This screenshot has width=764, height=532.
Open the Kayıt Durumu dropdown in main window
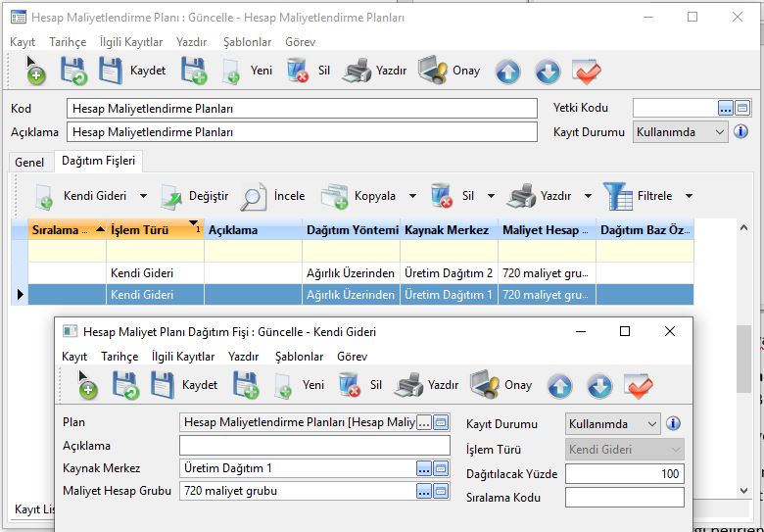tap(720, 131)
